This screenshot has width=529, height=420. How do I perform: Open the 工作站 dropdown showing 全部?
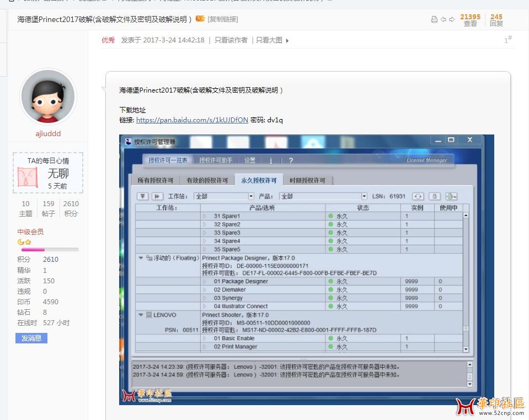click(x=224, y=196)
